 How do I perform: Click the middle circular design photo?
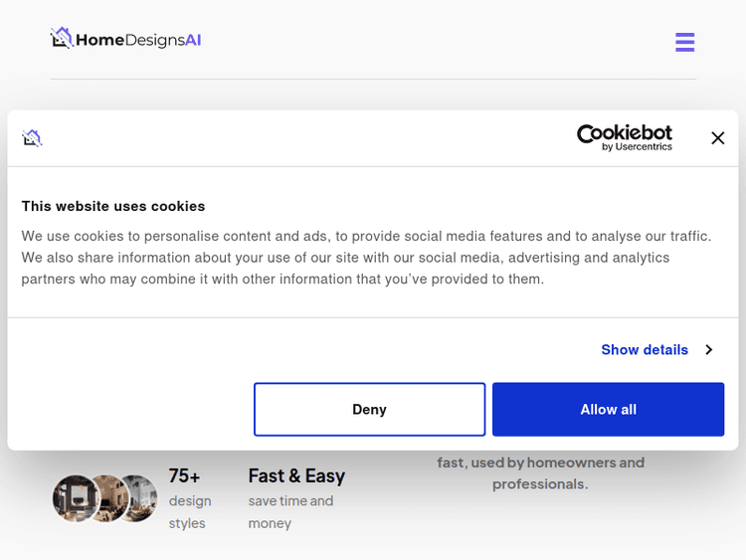point(106,498)
